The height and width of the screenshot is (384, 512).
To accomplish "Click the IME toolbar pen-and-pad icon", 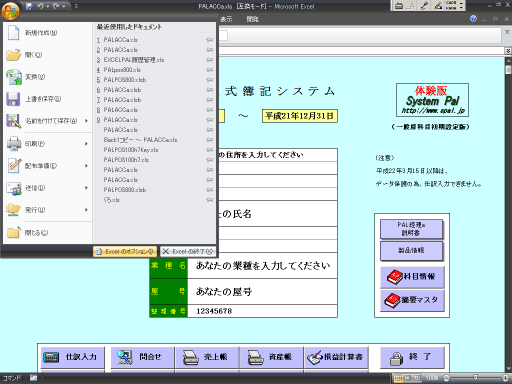I will pos(438,6).
